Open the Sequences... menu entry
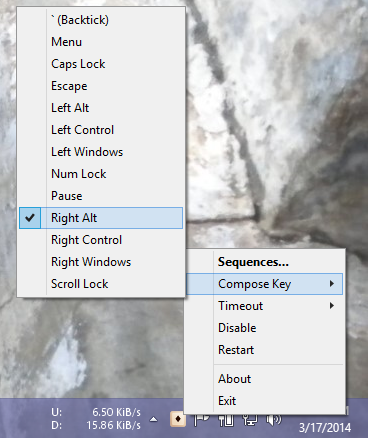The image size is (368, 438). click(x=265, y=262)
